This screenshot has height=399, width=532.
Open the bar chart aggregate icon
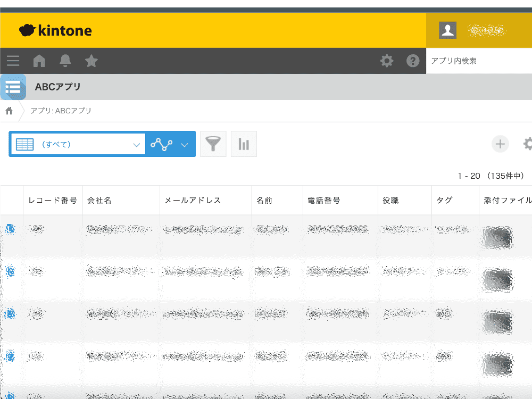[x=244, y=144]
